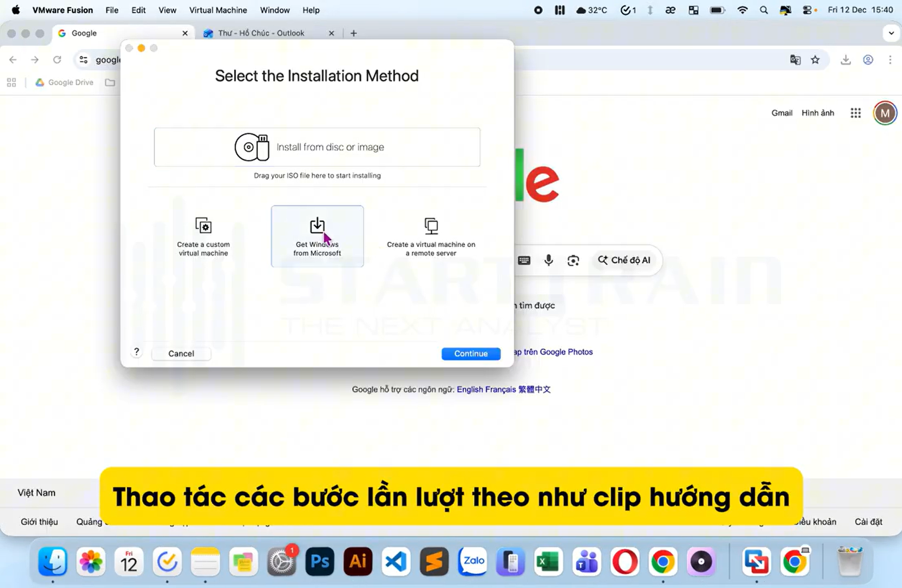Click the Google Lens search-by-image icon
This screenshot has width=902, height=588.
[x=573, y=260]
